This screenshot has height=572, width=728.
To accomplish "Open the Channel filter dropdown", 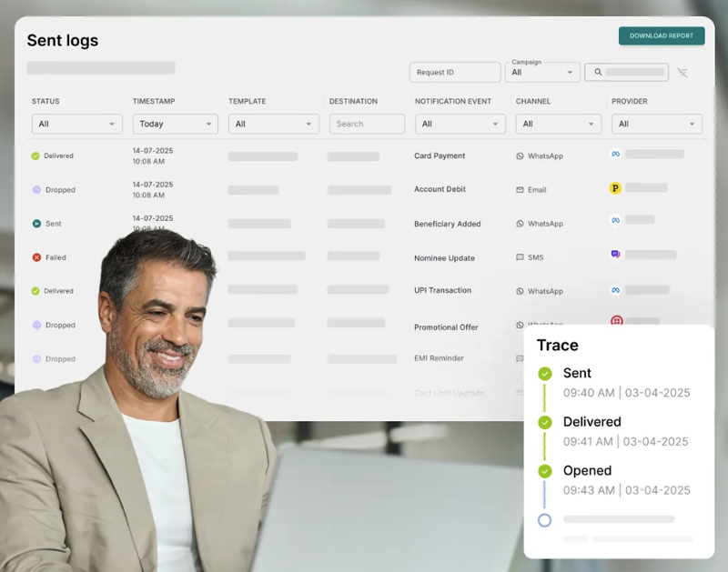I will [x=558, y=124].
